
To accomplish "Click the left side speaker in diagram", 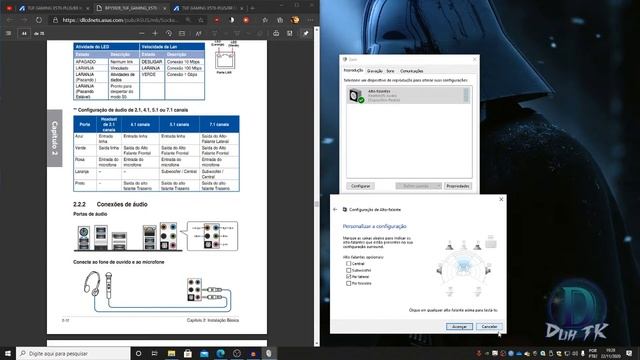I will 439,269.
